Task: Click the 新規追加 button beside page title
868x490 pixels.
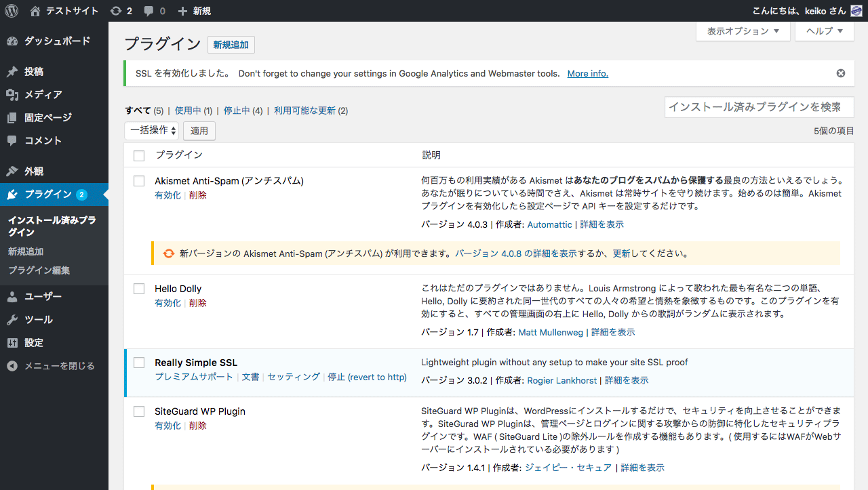Action: (231, 45)
